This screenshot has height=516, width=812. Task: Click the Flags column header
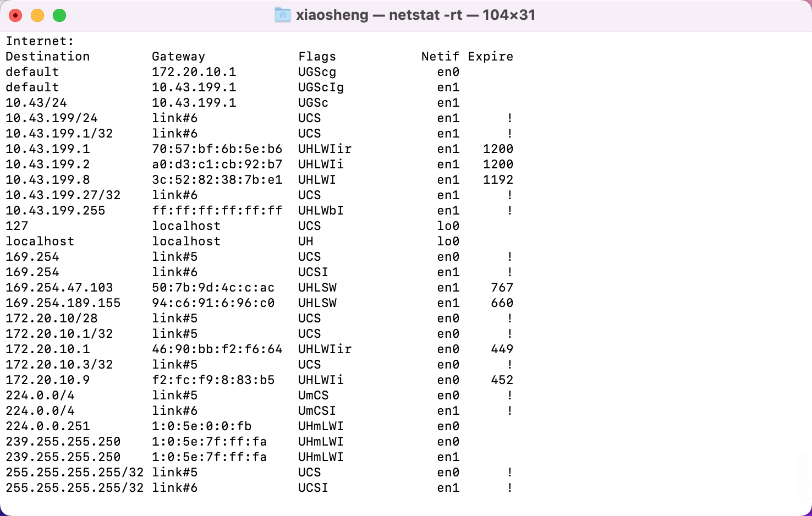[317, 57]
